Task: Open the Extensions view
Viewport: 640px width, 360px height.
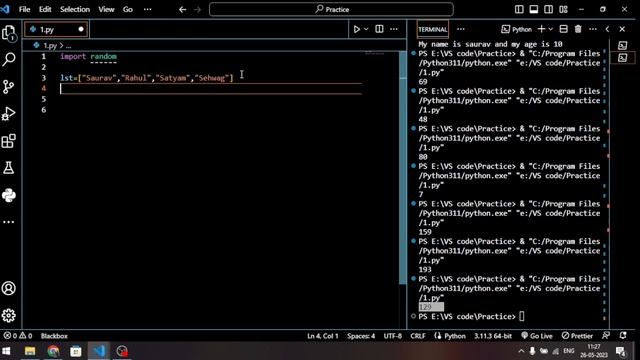Action: tap(9, 141)
